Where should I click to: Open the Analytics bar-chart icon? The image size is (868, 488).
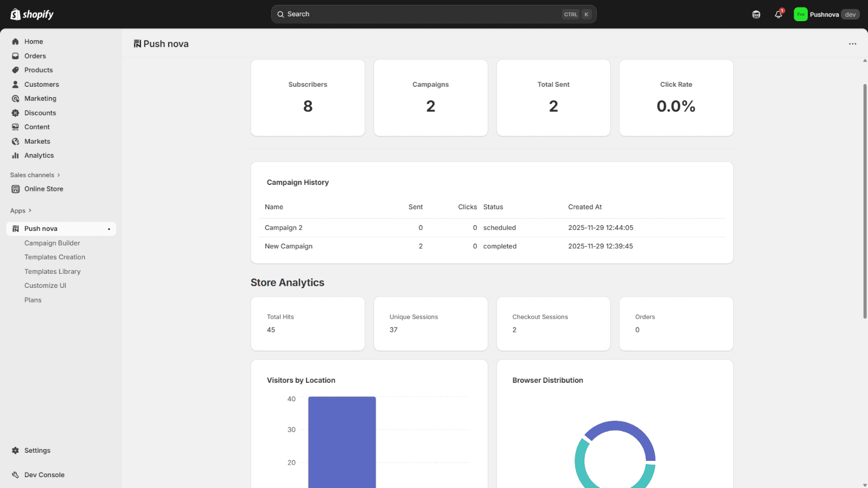point(15,155)
